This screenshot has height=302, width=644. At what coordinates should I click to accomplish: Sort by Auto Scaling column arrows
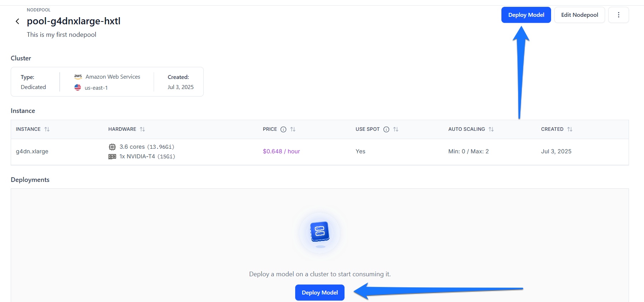tap(491, 129)
